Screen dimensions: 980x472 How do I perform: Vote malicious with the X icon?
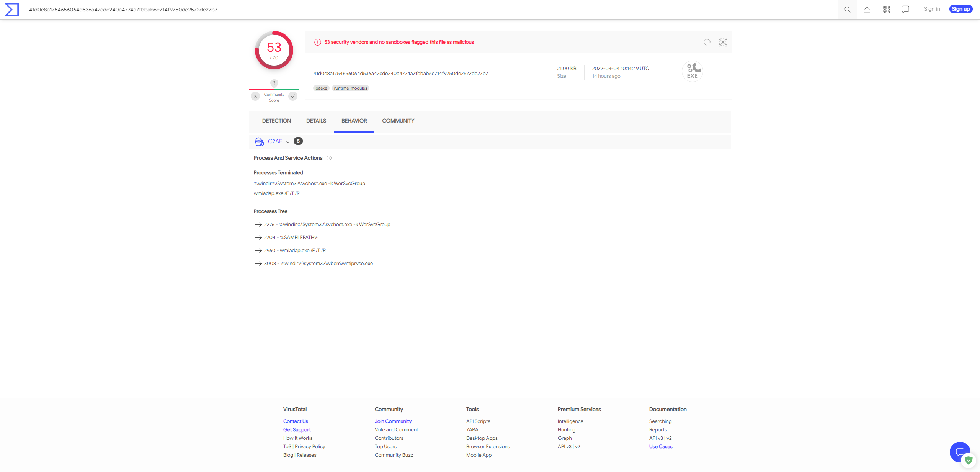[255, 96]
